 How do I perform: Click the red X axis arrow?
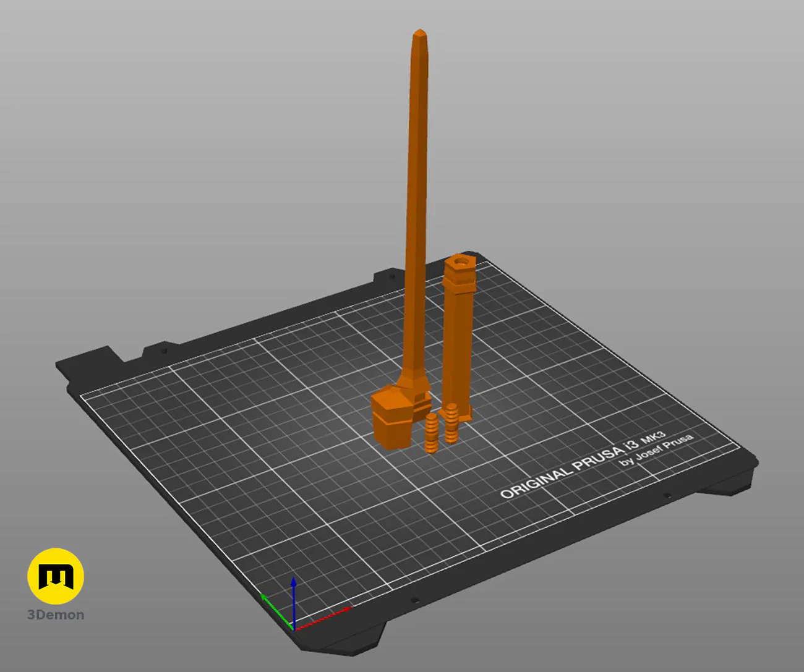click(323, 618)
